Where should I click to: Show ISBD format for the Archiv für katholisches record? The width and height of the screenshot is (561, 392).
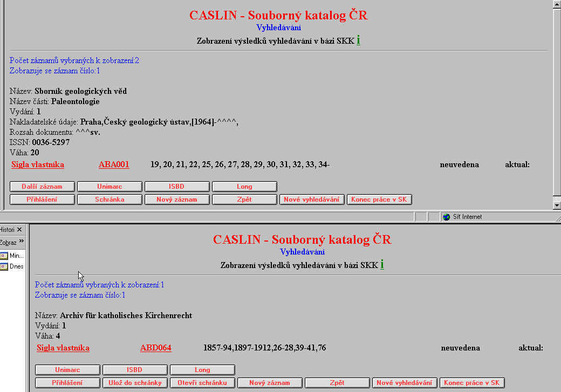click(135, 370)
